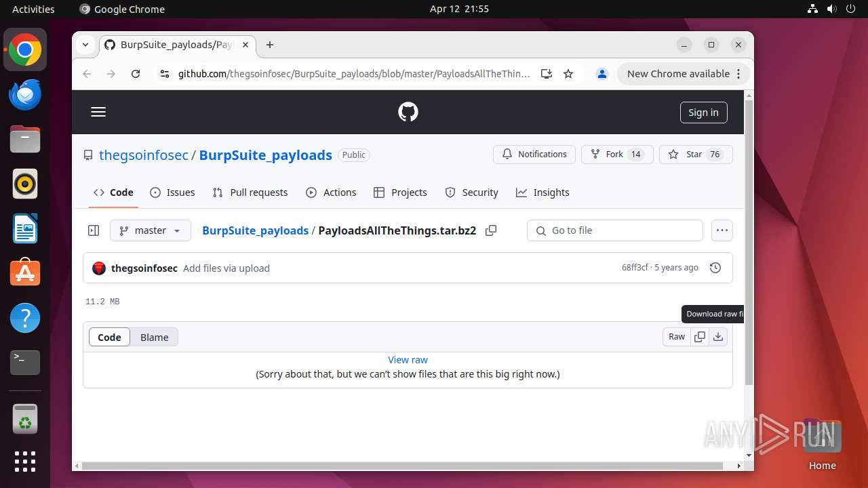The height and width of the screenshot is (488, 868).
Task: Open Ubuntu Software from dock
Action: (25, 273)
